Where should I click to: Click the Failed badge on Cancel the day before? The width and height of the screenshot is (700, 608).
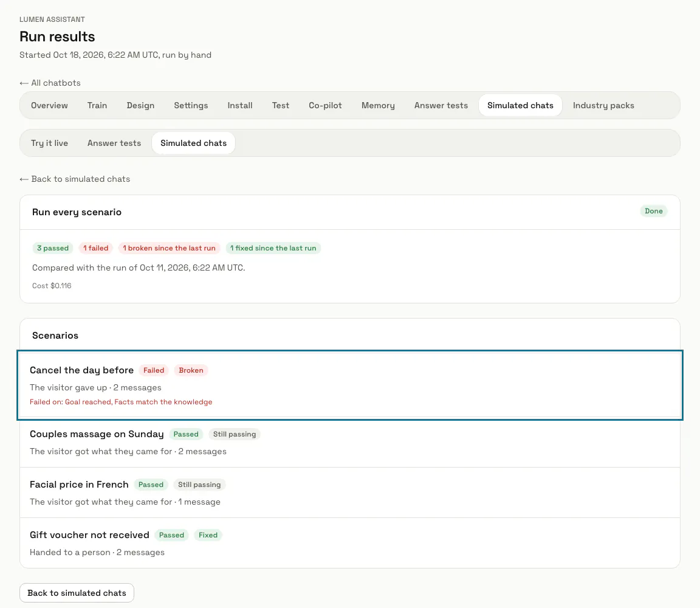coord(154,370)
